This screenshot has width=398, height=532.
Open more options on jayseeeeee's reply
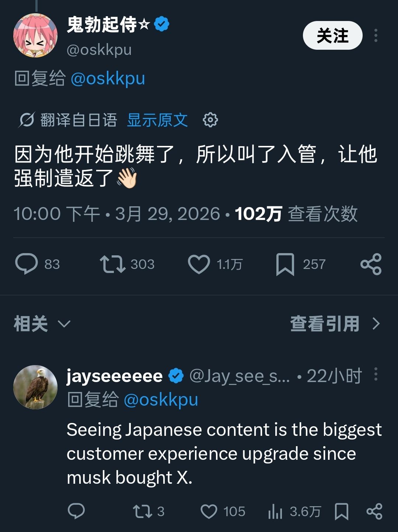coord(376,374)
